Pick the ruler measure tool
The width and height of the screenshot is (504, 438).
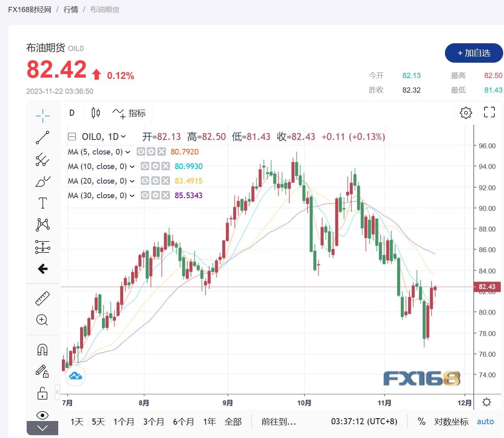42,298
